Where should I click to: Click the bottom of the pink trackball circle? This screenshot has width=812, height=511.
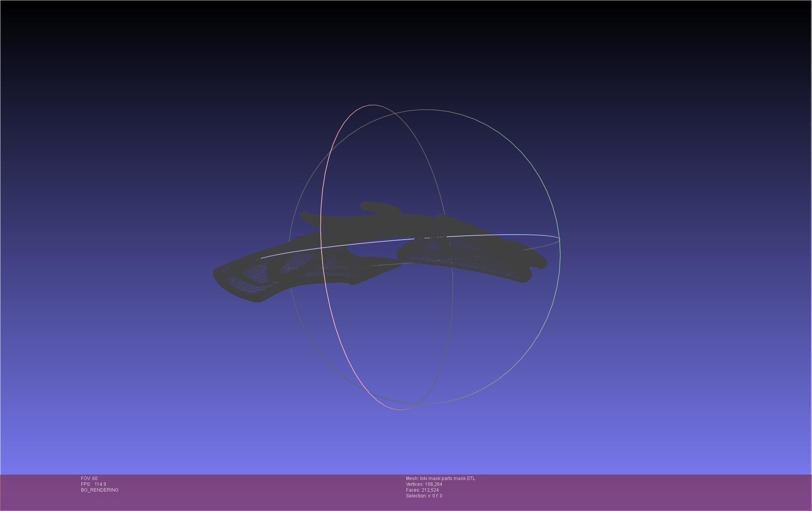tap(399, 409)
